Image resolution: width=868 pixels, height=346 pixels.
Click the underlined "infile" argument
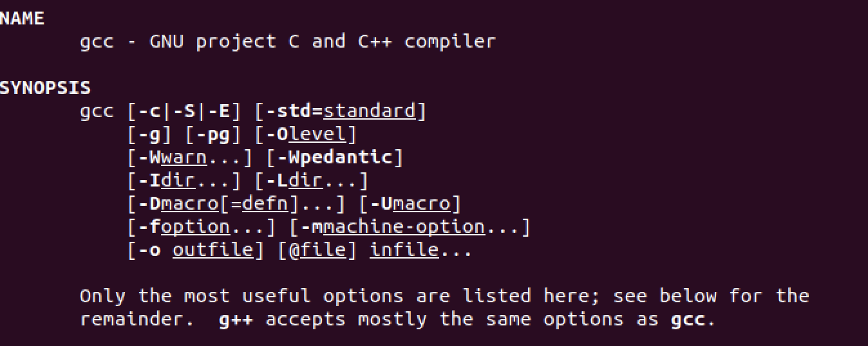tap(404, 250)
